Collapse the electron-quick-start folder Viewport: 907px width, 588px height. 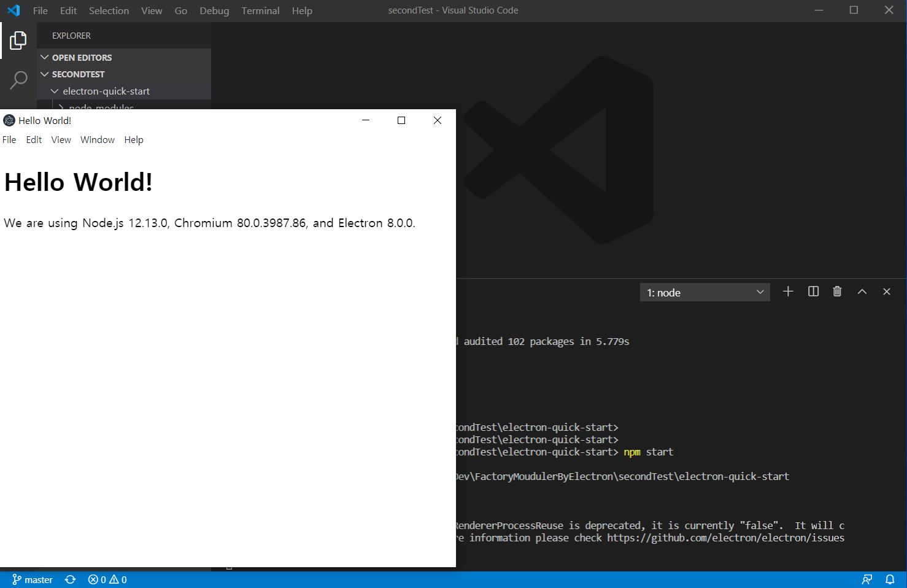124,91
